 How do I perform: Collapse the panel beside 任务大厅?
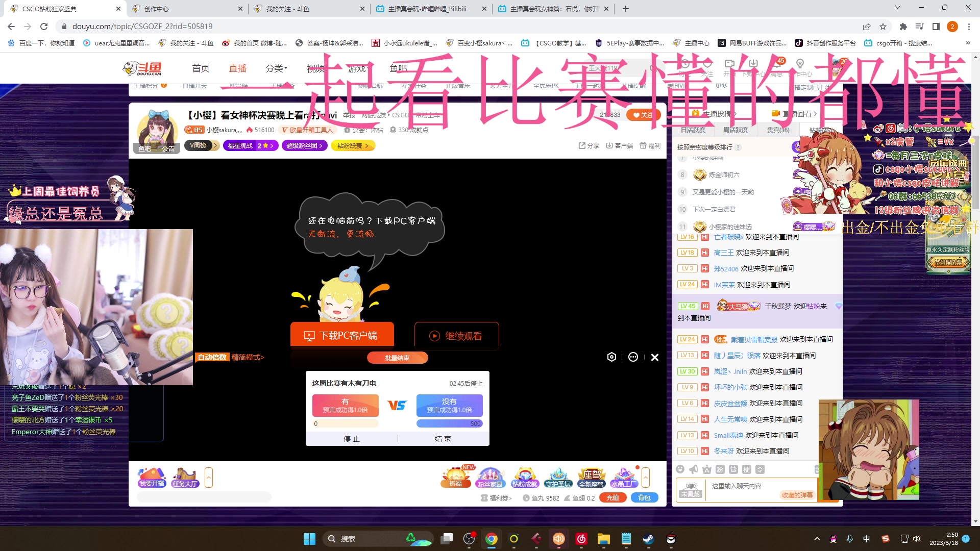(208, 478)
